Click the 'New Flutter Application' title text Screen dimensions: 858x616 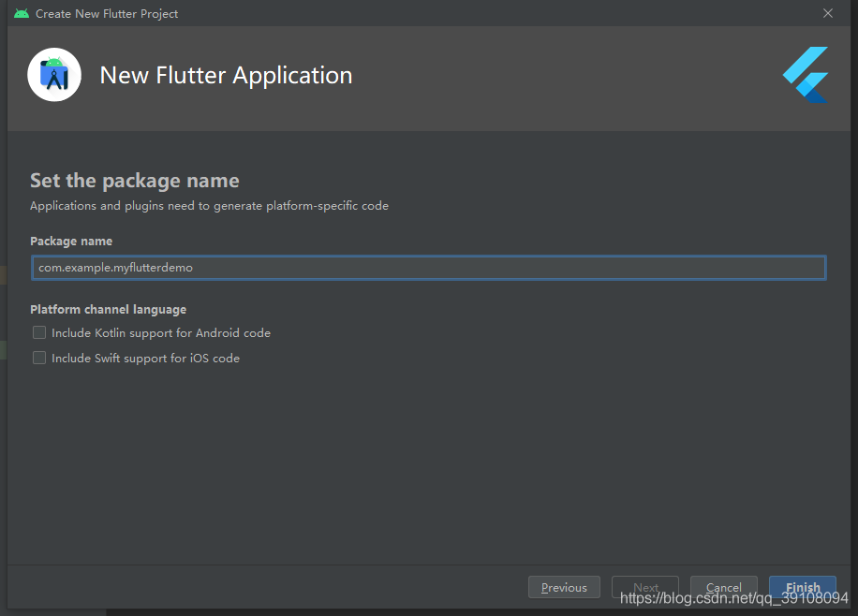(x=226, y=76)
